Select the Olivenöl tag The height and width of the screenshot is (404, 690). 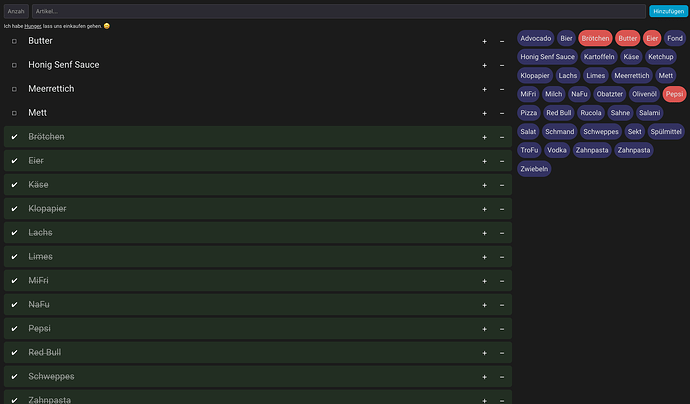point(644,94)
